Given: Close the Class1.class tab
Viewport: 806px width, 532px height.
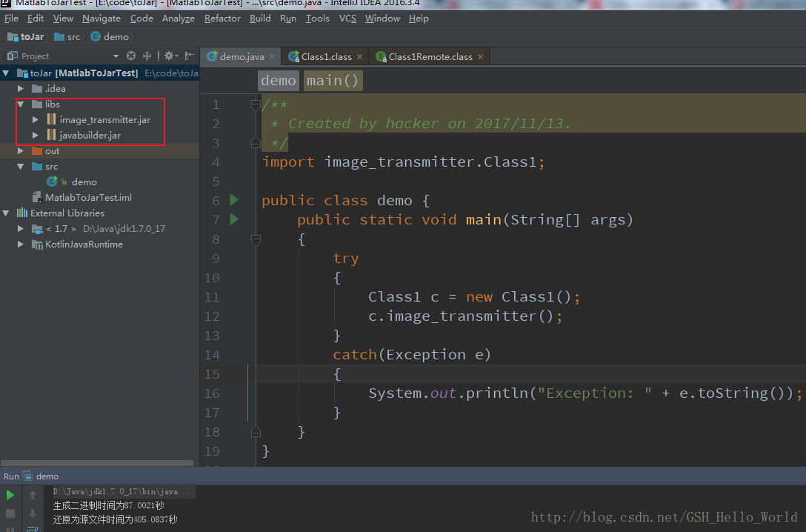Looking at the screenshot, I should click(x=359, y=56).
